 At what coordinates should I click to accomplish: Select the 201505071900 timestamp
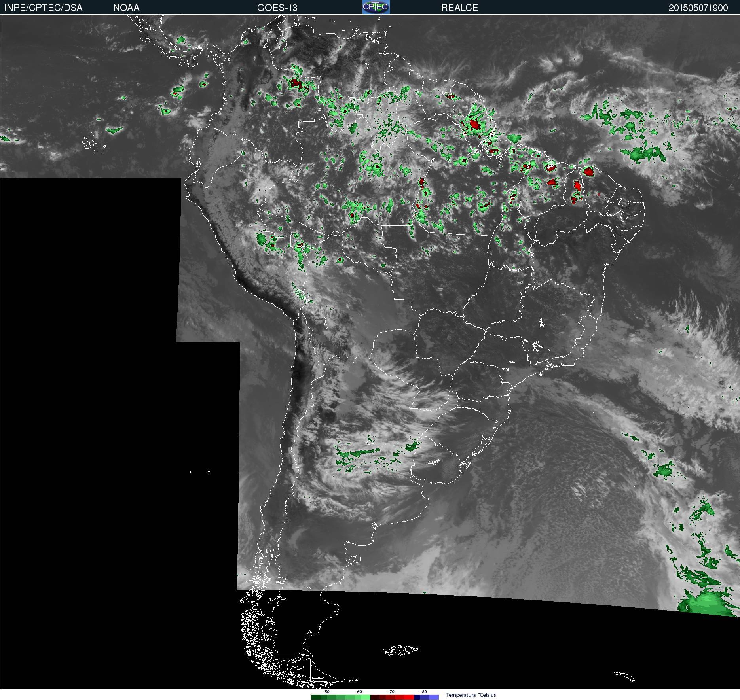click(698, 8)
